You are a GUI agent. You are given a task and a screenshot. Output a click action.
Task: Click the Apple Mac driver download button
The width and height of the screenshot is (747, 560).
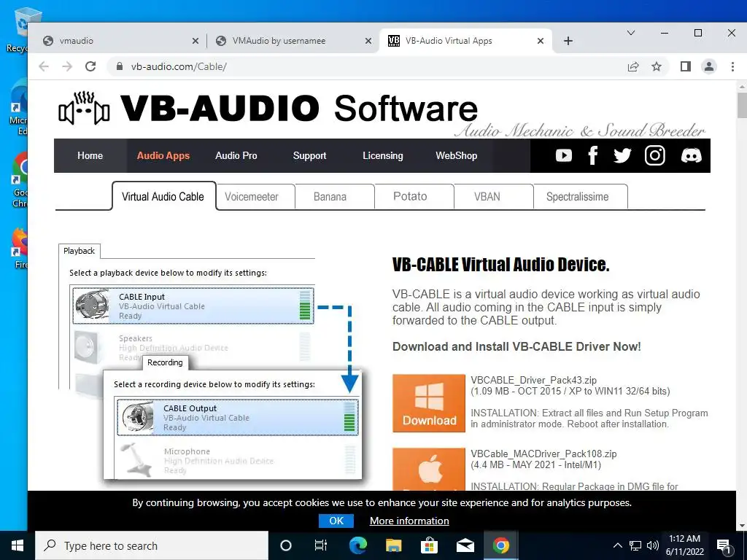pos(429,469)
